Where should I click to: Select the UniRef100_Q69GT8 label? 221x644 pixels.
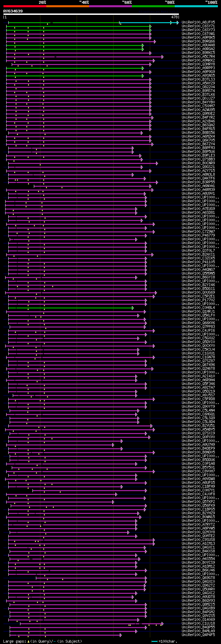(x=198, y=578)
